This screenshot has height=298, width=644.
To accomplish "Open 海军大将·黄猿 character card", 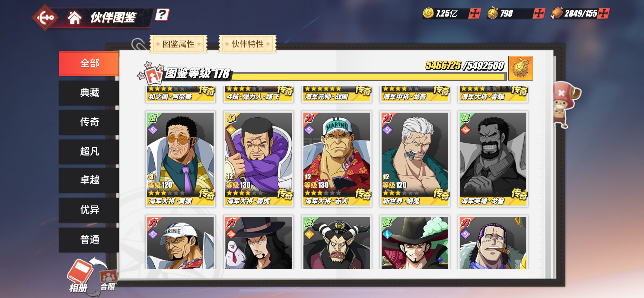I will pyautogui.click(x=180, y=159).
